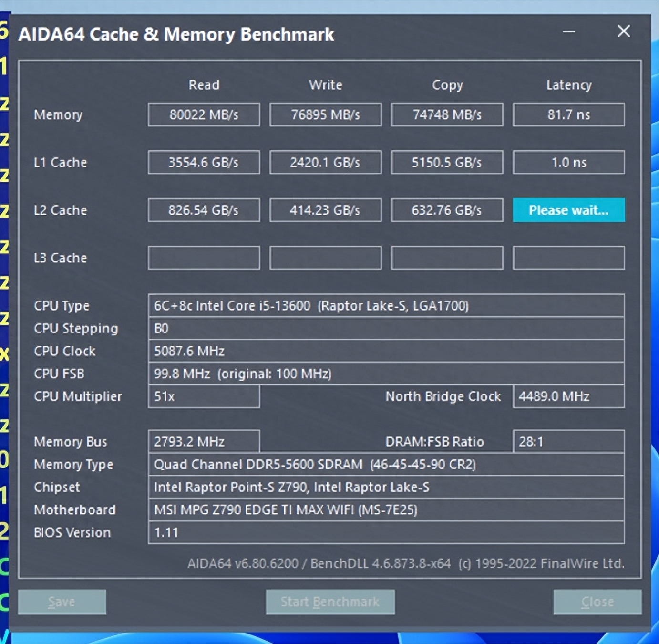Click the CPU Type label
Screen dimensions: 659x644
click(x=62, y=306)
